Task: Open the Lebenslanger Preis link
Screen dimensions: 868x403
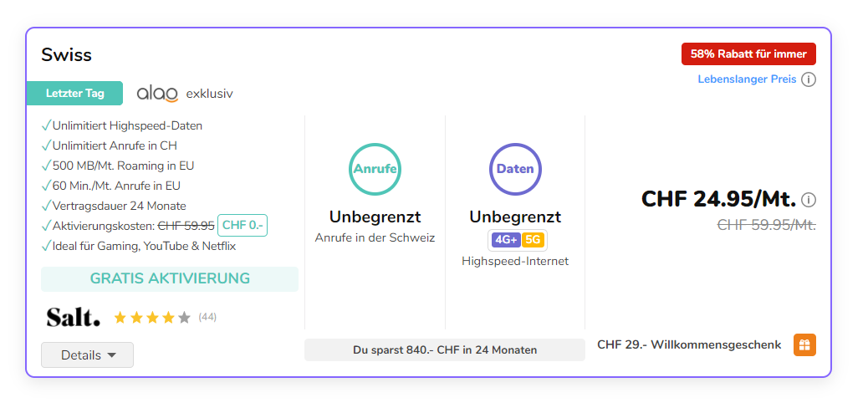Action: tap(747, 79)
